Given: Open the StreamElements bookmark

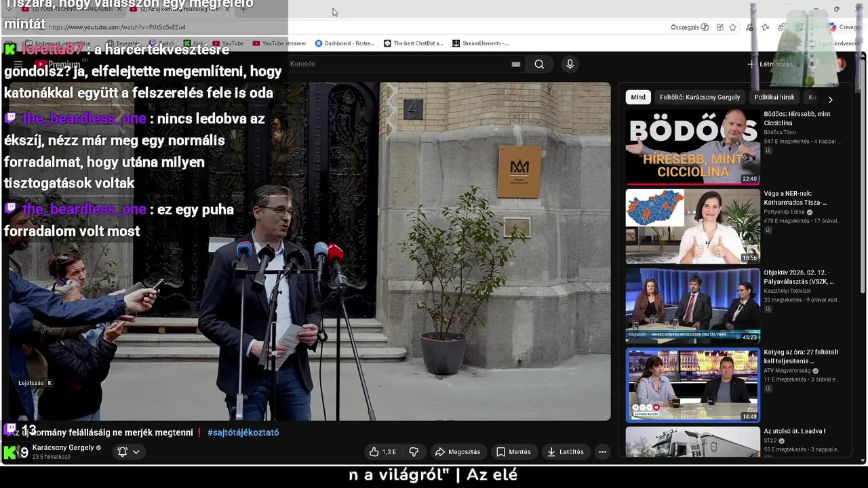Looking at the screenshot, I should pos(480,43).
